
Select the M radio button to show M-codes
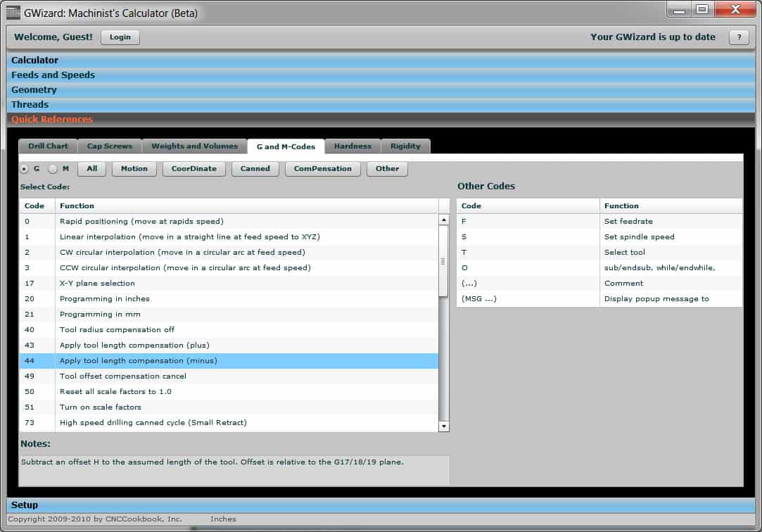(x=53, y=168)
